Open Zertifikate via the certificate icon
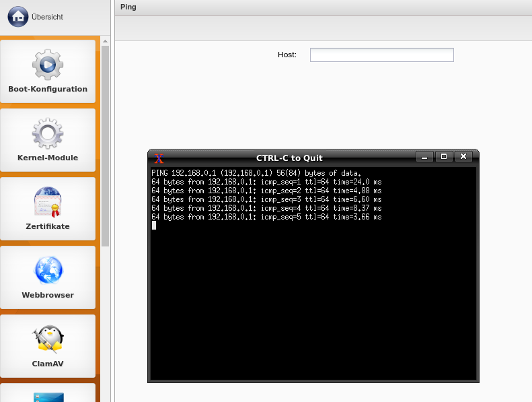Viewport: 532px width, 402px height. 48,202
